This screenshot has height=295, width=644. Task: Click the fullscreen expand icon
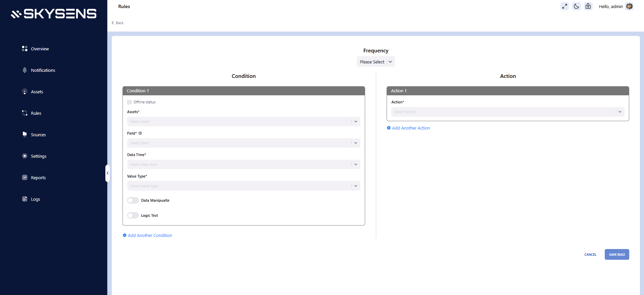tap(564, 6)
